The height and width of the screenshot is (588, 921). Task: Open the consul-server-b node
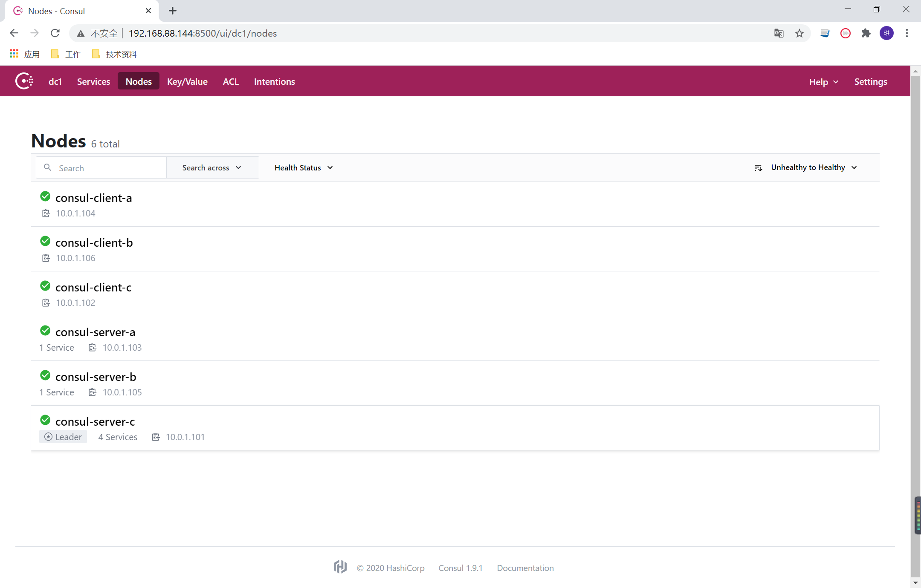pyautogui.click(x=96, y=377)
